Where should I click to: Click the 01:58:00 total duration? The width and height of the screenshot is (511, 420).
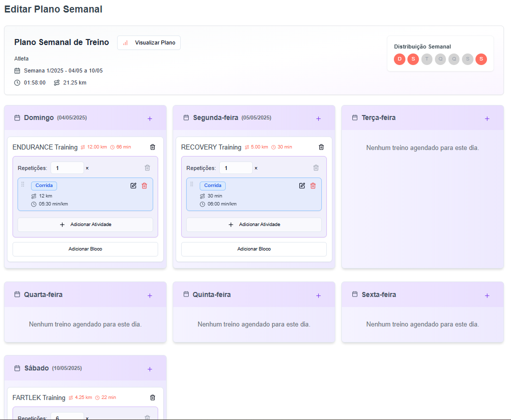point(35,82)
